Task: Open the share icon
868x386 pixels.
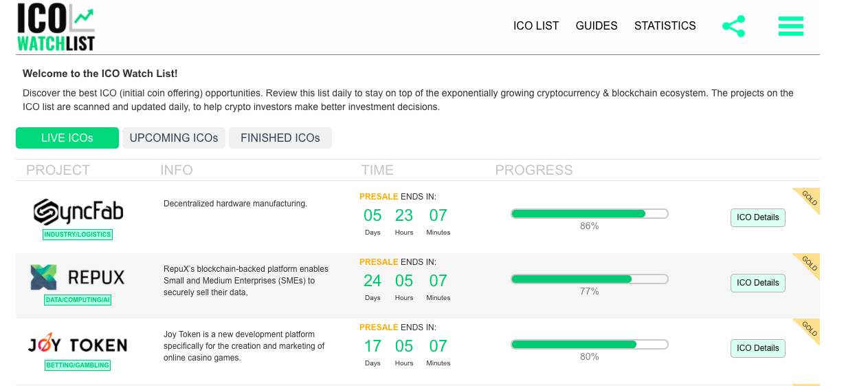Action: pyautogui.click(x=733, y=26)
